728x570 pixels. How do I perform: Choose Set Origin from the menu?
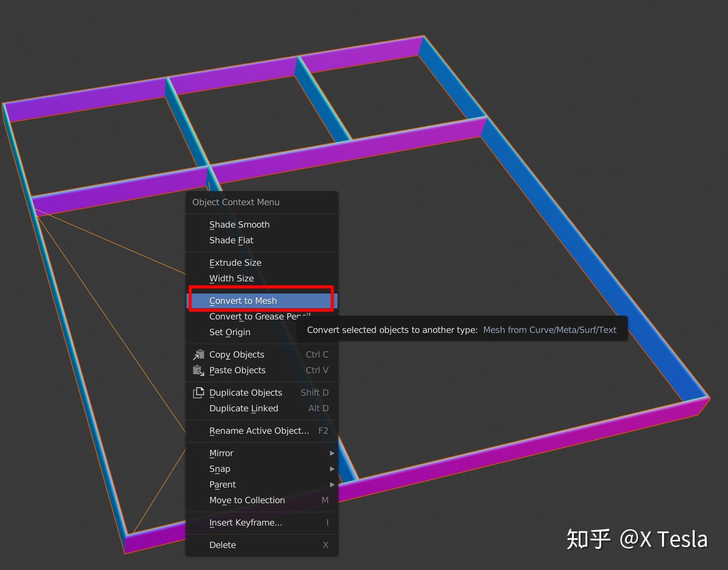[230, 332]
